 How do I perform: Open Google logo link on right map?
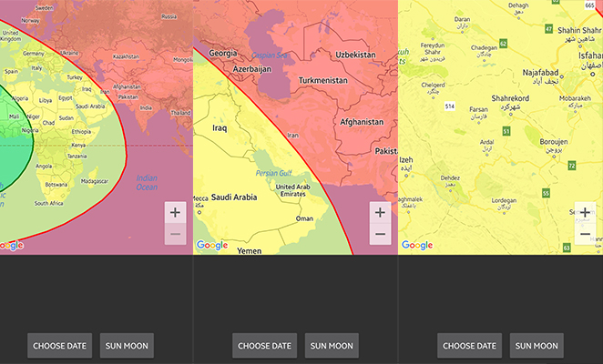(x=417, y=245)
